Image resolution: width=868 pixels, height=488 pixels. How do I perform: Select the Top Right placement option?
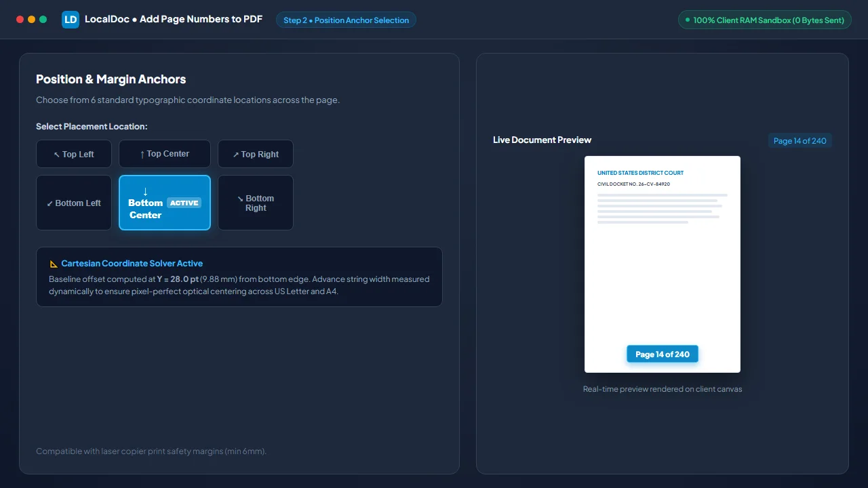[256, 154]
